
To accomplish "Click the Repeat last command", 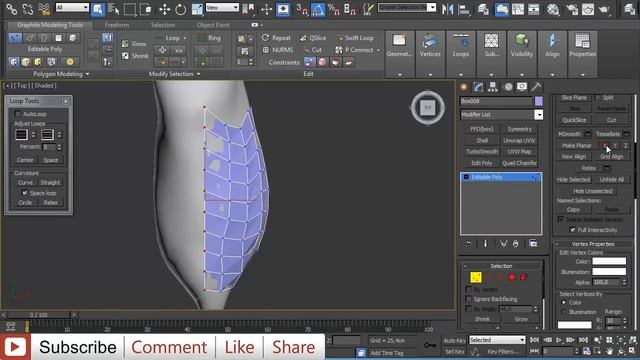I will (276, 38).
